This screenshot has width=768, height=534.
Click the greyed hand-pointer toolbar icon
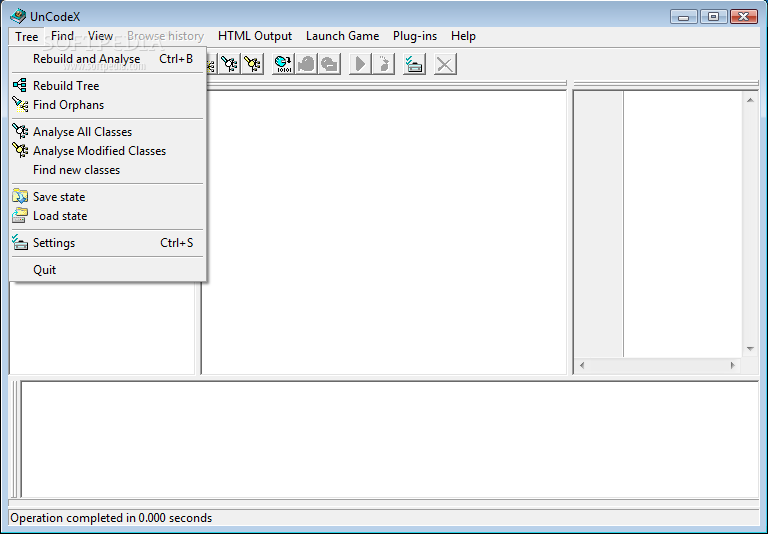click(384, 64)
